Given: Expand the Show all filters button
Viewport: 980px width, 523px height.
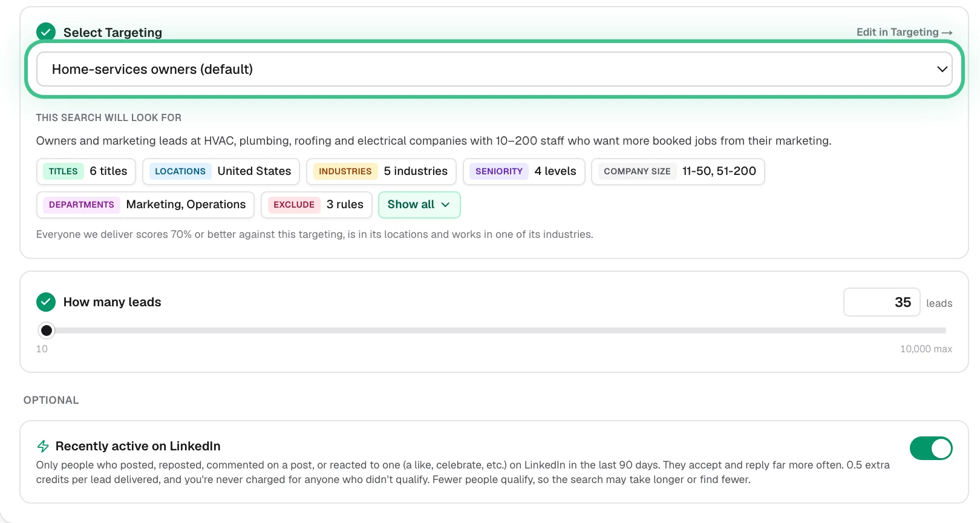Looking at the screenshot, I should point(419,205).
